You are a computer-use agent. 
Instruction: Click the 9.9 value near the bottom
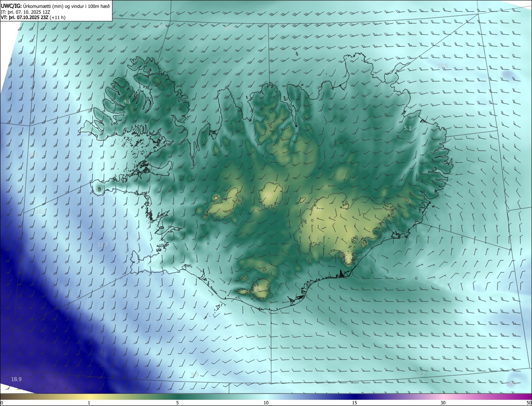point(195,374)
